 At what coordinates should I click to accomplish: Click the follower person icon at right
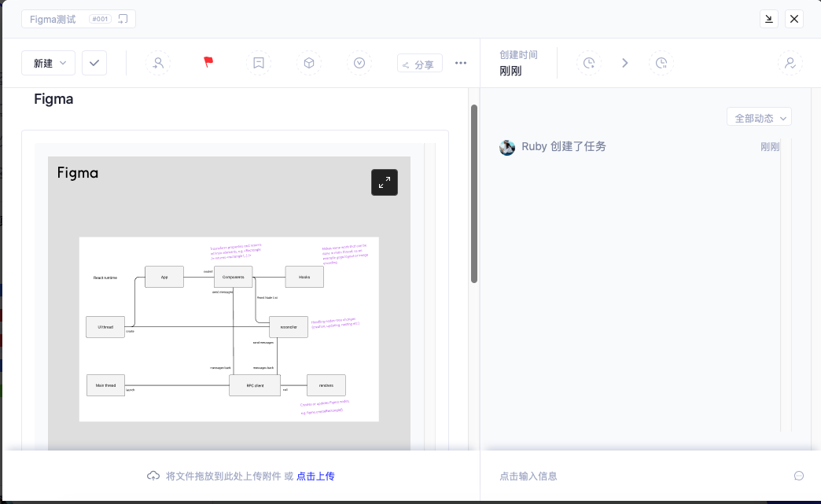(x=790, y=63)
